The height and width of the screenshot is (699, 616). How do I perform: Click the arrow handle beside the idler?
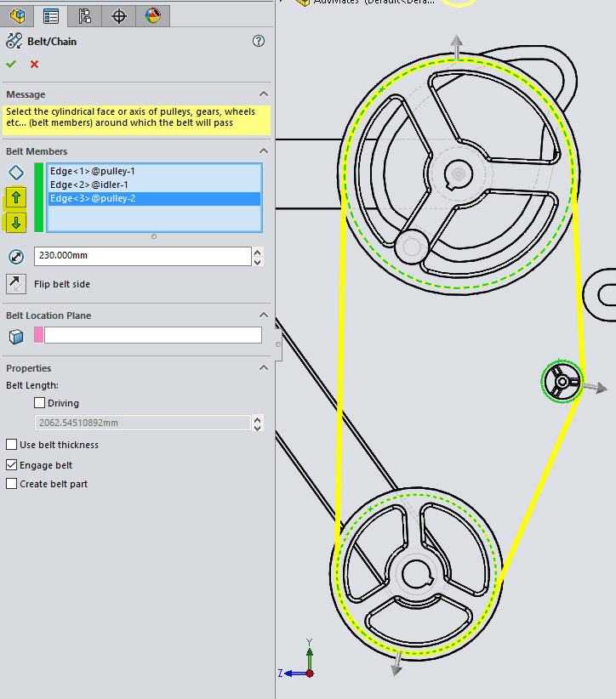pyautogui.click(x=595, y=387)
